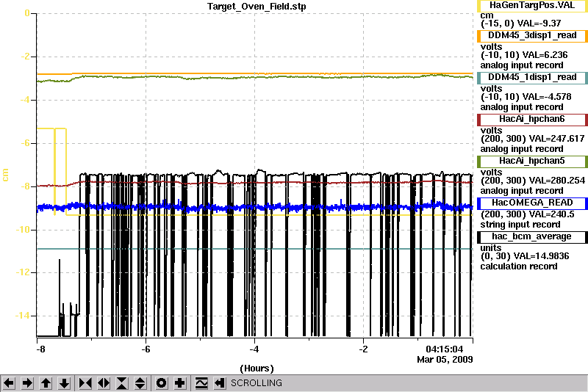
Task: Click the -4 tick label on the time axis
Action: click(254, 349)
